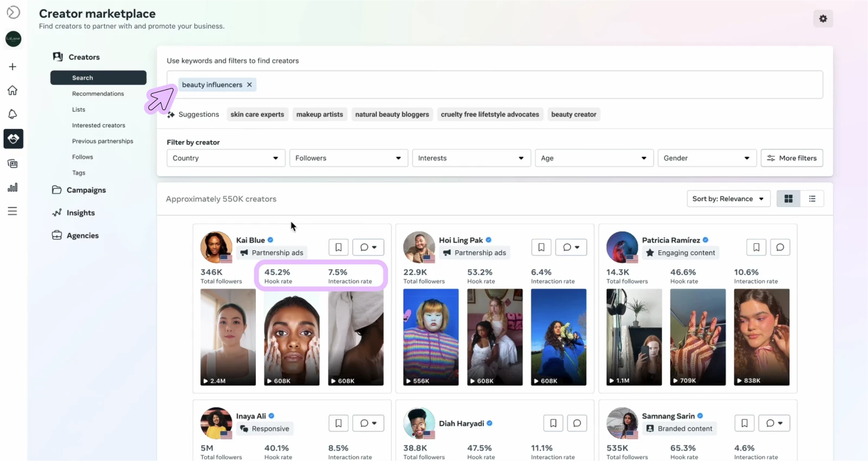868x461 pixels.
Task: Click the account avatar in left rail
Action: (14, 38)
